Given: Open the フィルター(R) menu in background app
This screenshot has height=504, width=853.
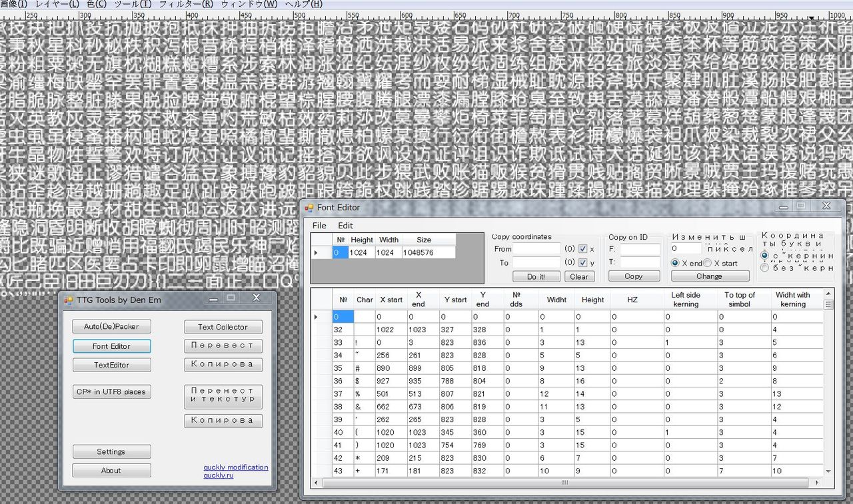Looking at the screenshot, I should coord(186,4).
